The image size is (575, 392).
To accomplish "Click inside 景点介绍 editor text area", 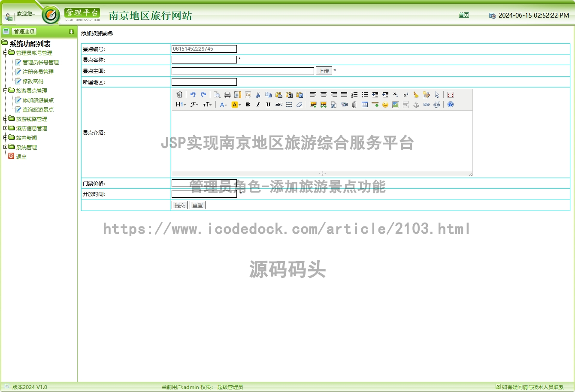I will (322, 141).
